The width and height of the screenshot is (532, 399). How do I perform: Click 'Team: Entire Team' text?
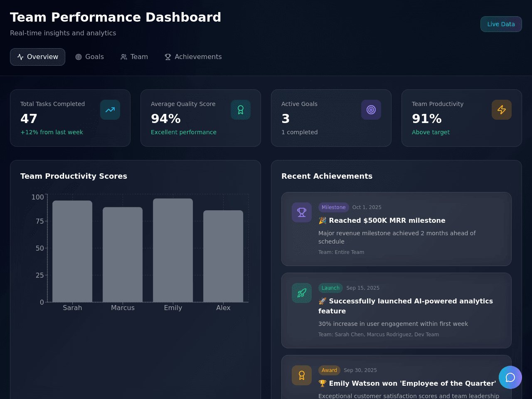coord(341,252)
